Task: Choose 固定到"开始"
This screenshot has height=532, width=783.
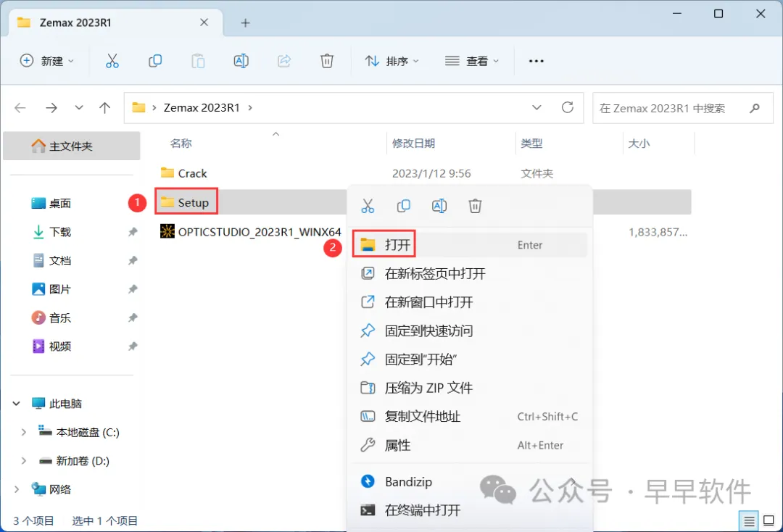Action: (469, 359)
